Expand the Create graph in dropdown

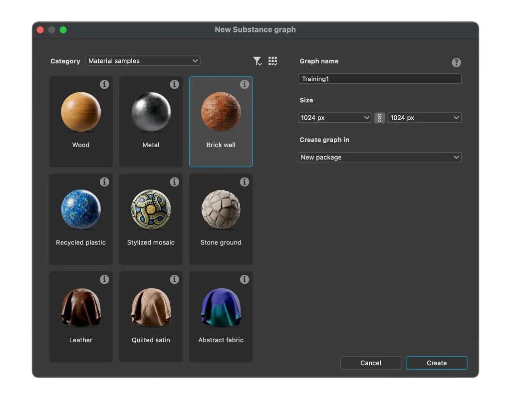pos(379,157)
